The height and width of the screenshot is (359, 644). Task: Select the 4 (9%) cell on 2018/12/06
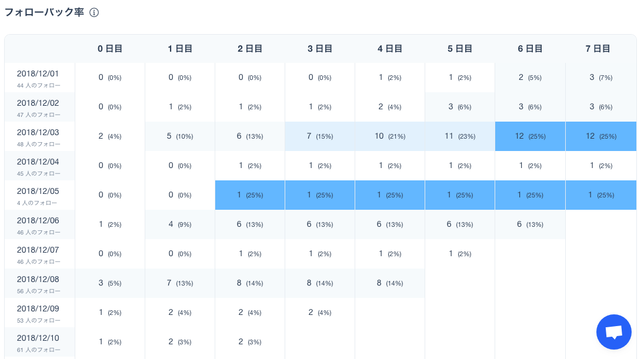[x=180, y=224]
